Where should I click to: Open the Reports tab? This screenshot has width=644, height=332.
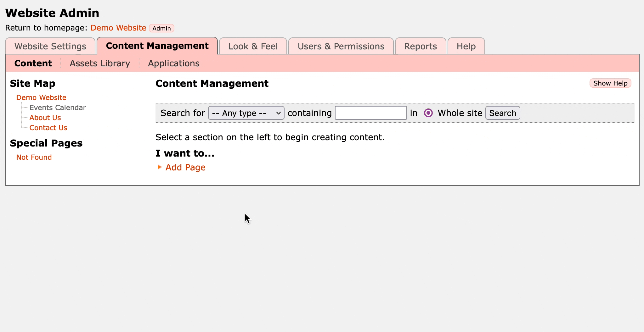[420, 46]
